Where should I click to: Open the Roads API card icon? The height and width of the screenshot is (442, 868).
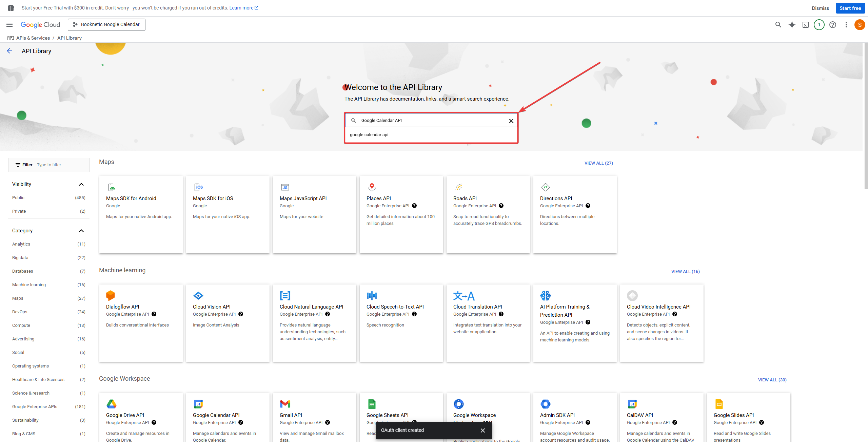459,187
